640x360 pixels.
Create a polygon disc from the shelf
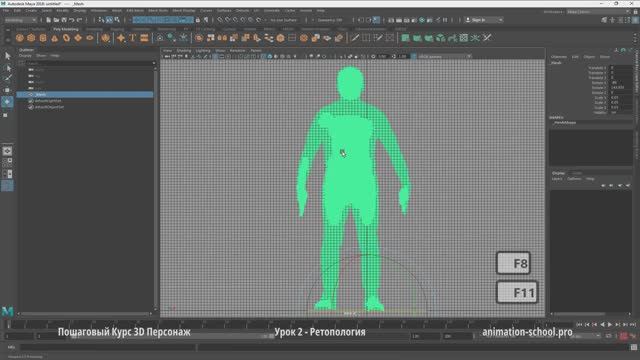pos(89,38)
